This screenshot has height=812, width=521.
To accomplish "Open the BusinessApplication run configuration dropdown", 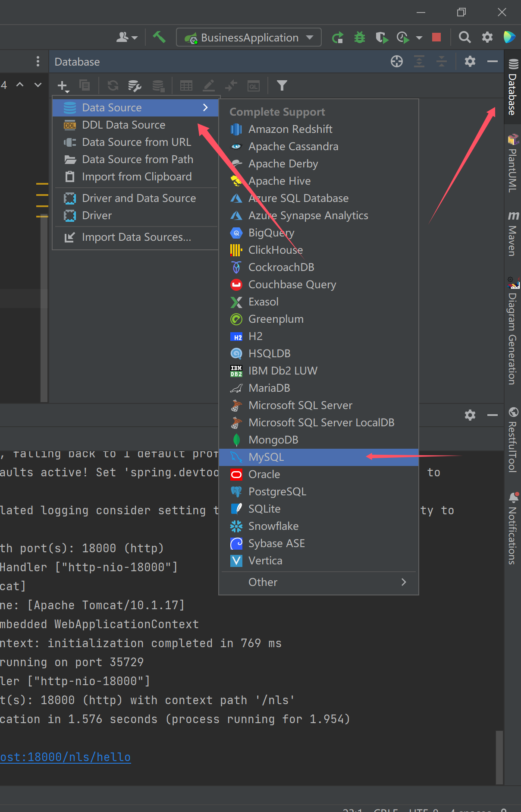I will point(248,38).
